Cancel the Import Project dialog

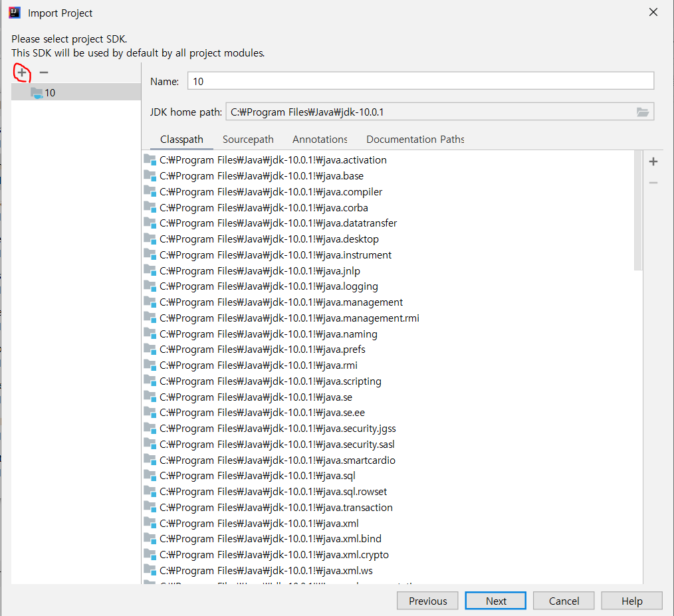564,601
